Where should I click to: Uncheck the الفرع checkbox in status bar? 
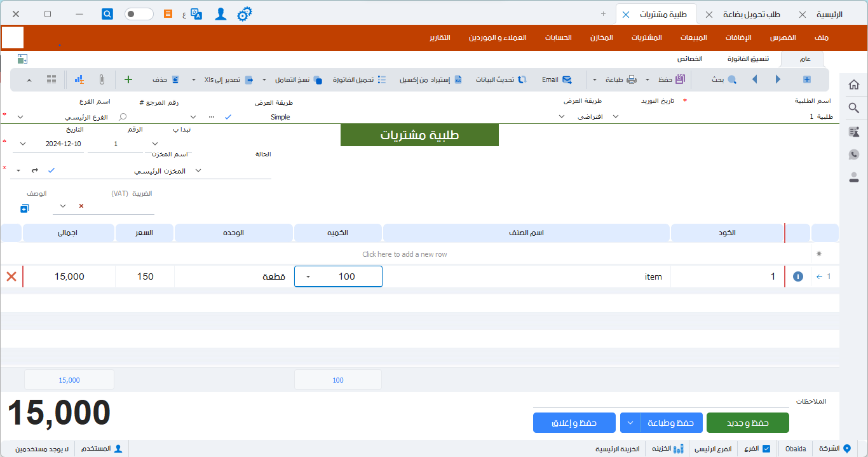point(766,449)
